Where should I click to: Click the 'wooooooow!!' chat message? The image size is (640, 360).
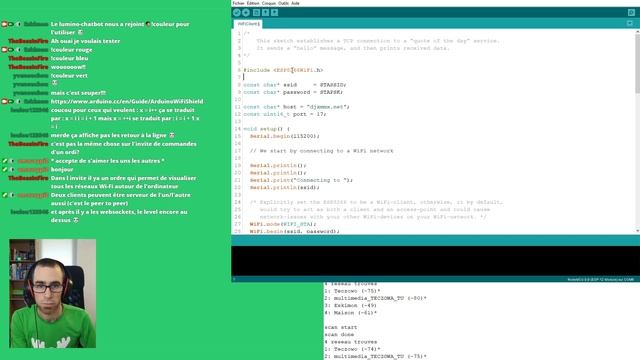click(x=68, y=67)
